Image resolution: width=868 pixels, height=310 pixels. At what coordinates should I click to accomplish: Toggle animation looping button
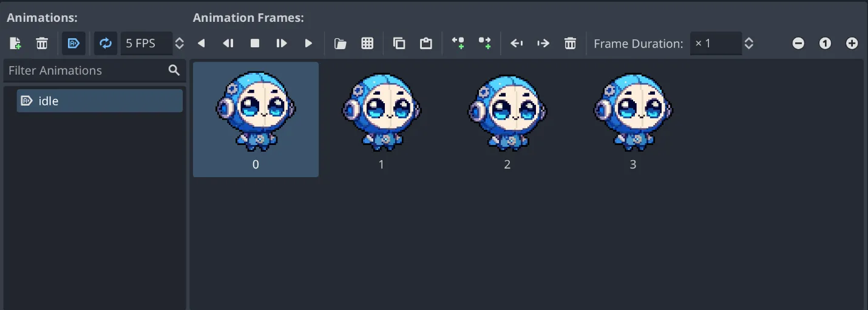click(105, 43)
